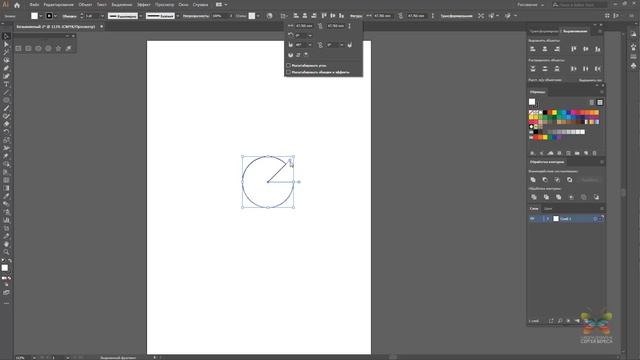
Task: Open the Объект menu
Action: pos(85,5)
